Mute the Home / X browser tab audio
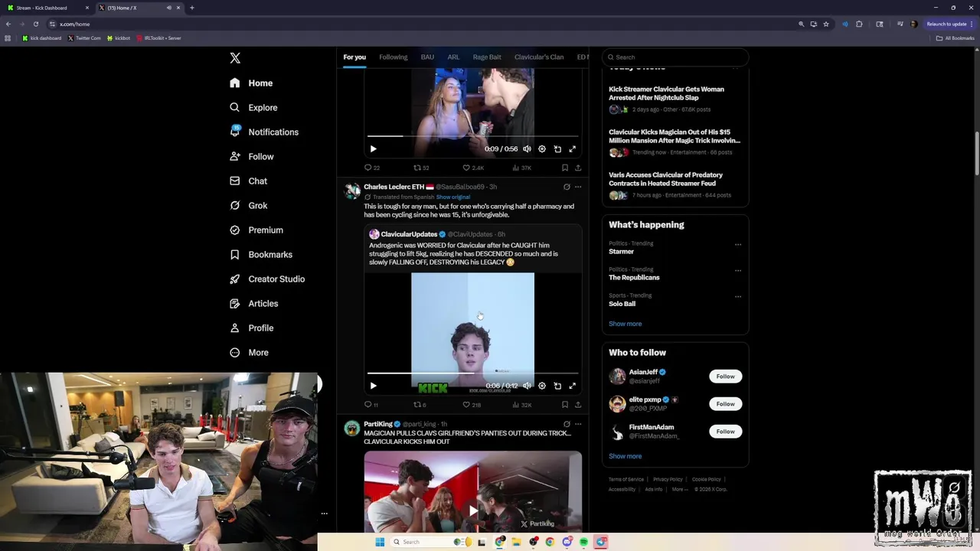Image resolution: width=980 pixels, height=551 pixels. 168,8
